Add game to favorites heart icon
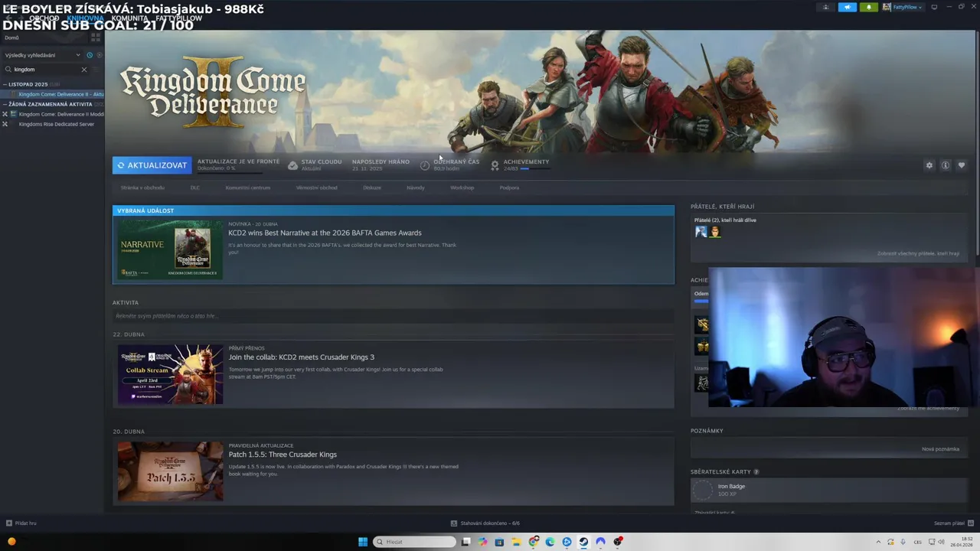 click(x=962, y=165)
